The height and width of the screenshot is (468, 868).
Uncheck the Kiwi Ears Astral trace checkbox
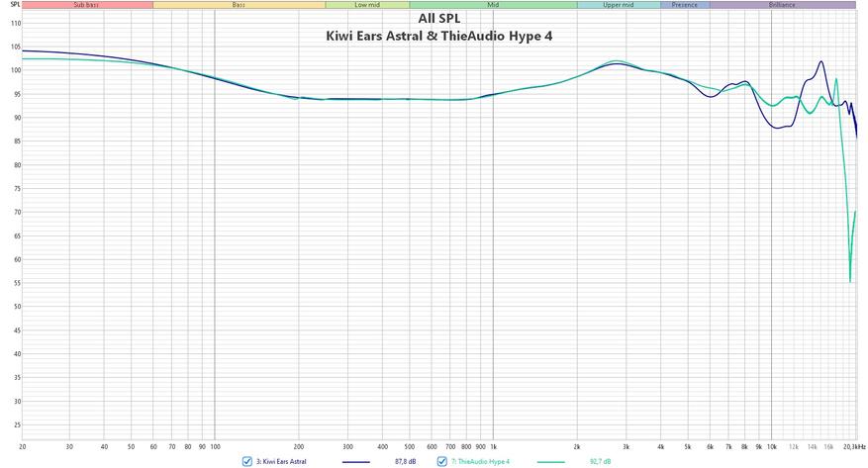click(246, 461)
